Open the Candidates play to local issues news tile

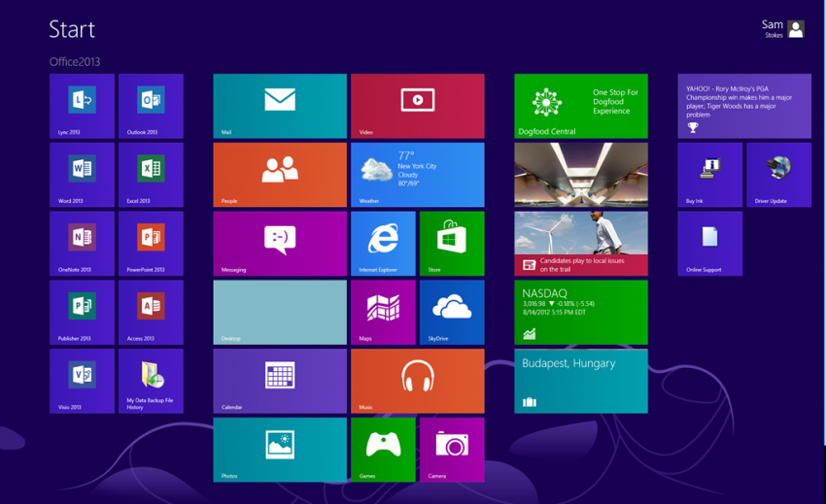pyautogui.click(x=581, y=244)
